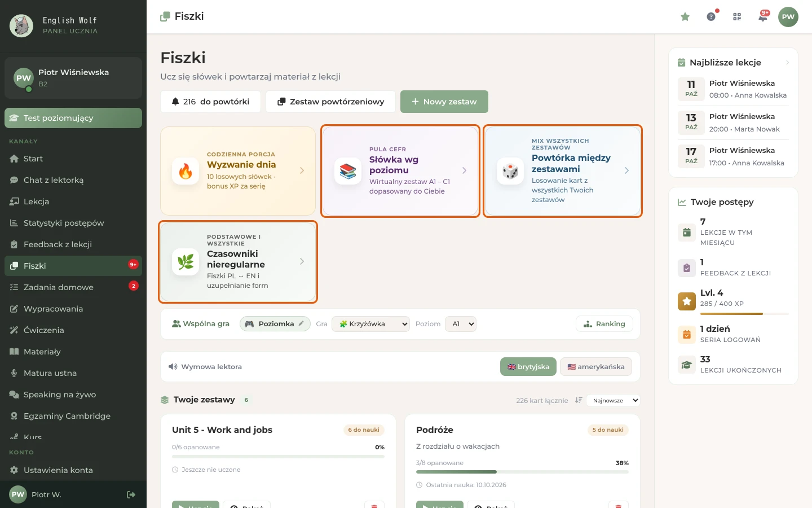Click the pencil edit icon beside Poziomka
Viewport: 812px width, 508px height.
[x=301, y=323]
